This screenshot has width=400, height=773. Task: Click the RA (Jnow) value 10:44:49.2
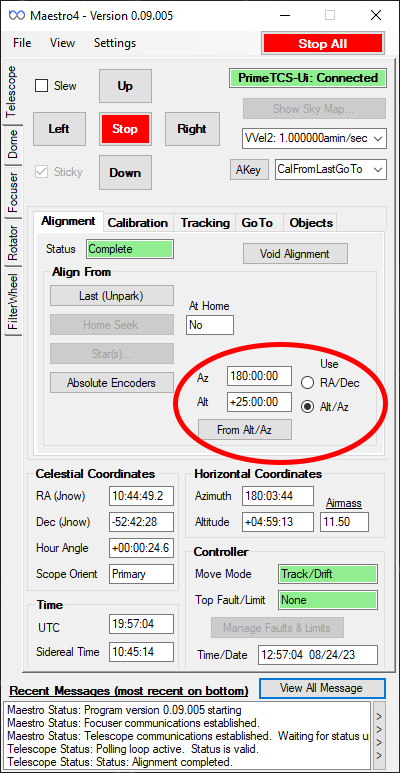(x=142, y=496)
